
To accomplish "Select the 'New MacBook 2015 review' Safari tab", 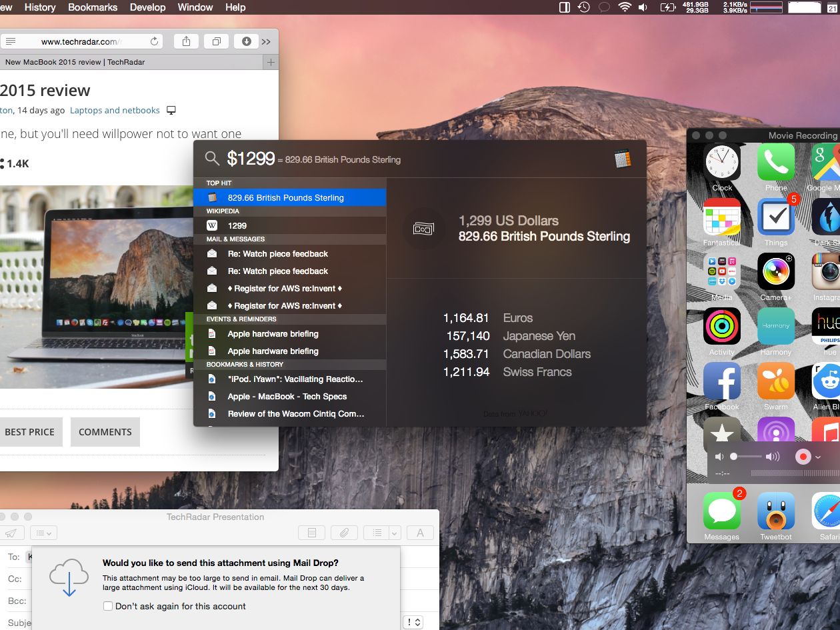I will [132, 62].
